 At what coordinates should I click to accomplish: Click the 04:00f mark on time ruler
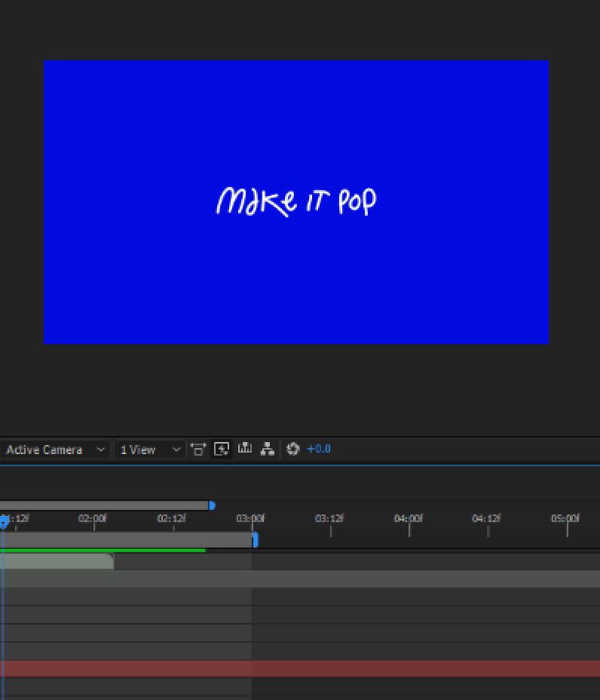[409, 518]
